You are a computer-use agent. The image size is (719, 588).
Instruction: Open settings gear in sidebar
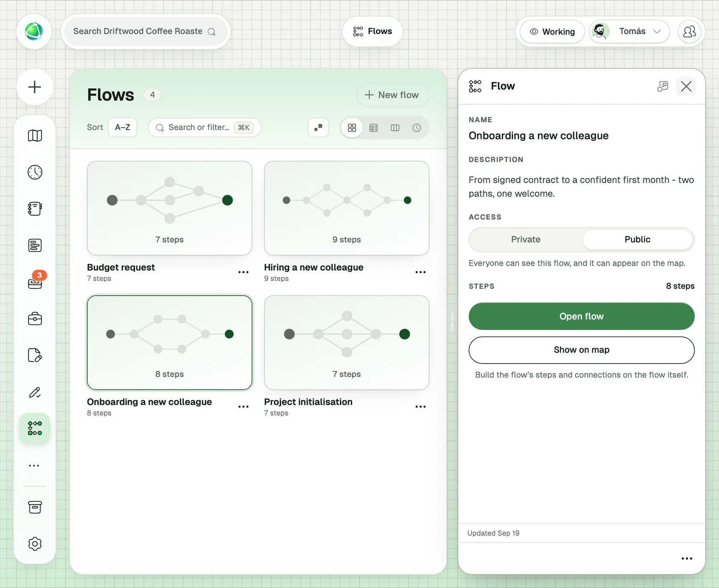[35, 544]
